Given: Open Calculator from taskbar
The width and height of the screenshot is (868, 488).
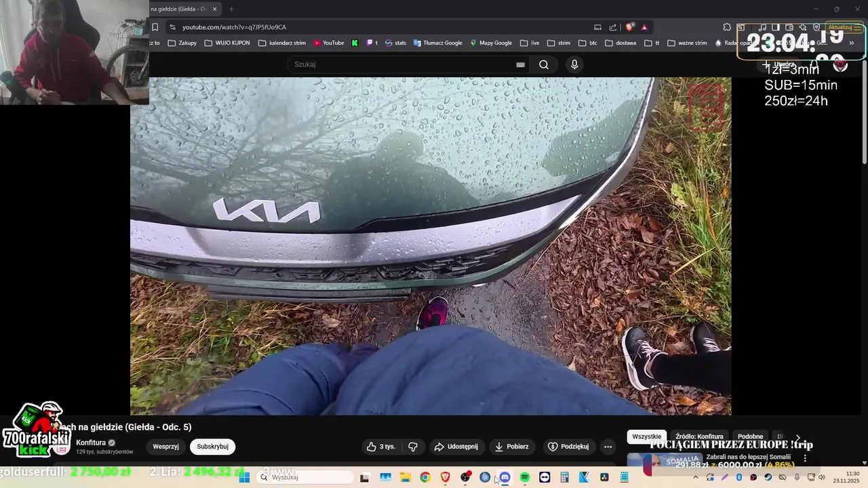Looking at the screenshot, I should pyautogui.click(x=564, y=477).
